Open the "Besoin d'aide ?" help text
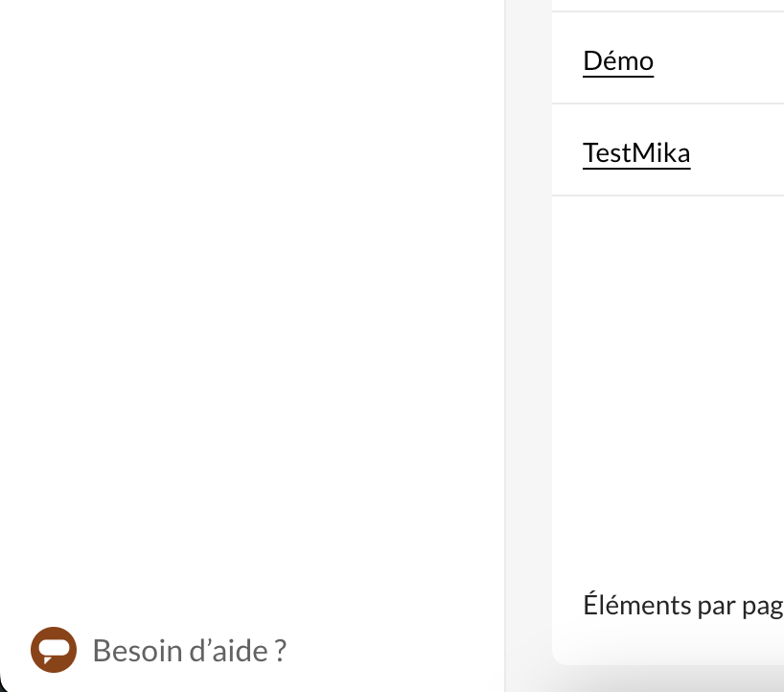784x692 pixels. [x=190, y=651]
